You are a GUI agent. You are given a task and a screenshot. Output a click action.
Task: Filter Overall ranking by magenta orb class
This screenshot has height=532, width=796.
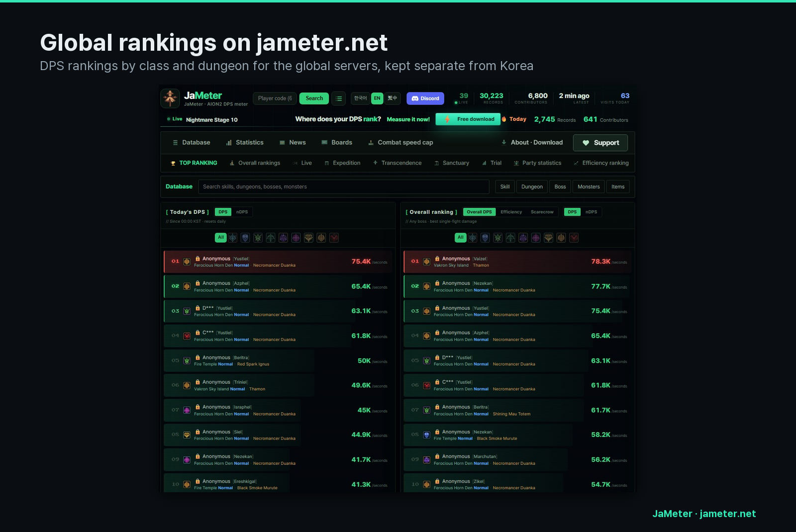tap(536, 238)
